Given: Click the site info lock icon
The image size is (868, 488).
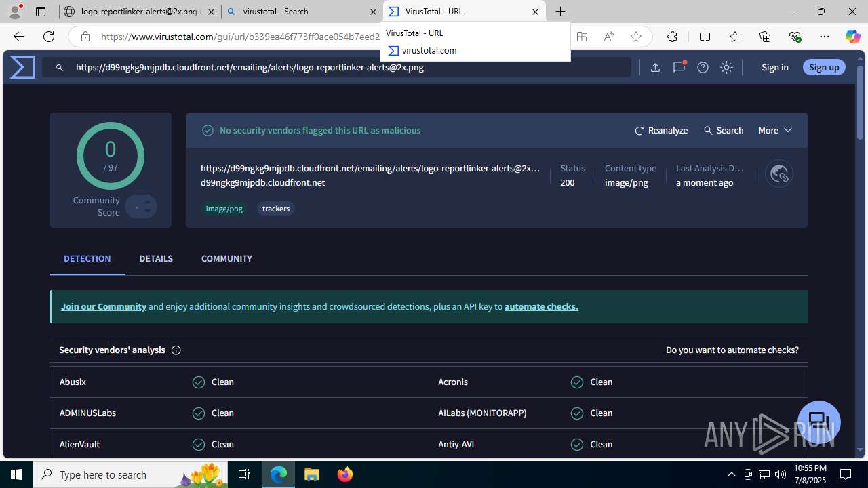Looking at the screenshot, I should (85, 37).
